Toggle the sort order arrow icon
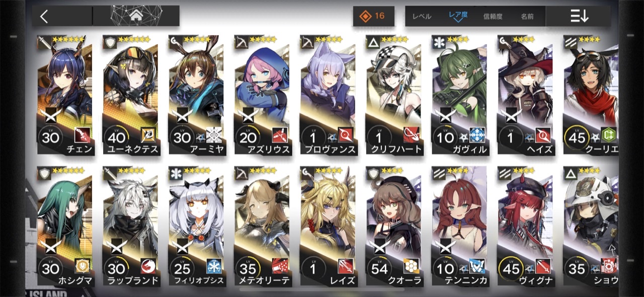The height and width of the screenshot is (297, 644). [579, 16]
